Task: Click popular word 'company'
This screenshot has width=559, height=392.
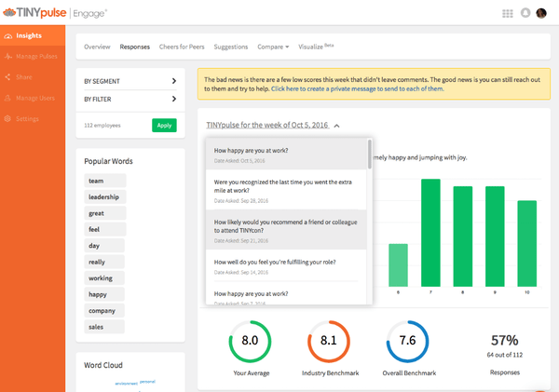Action: coord(104,311)
